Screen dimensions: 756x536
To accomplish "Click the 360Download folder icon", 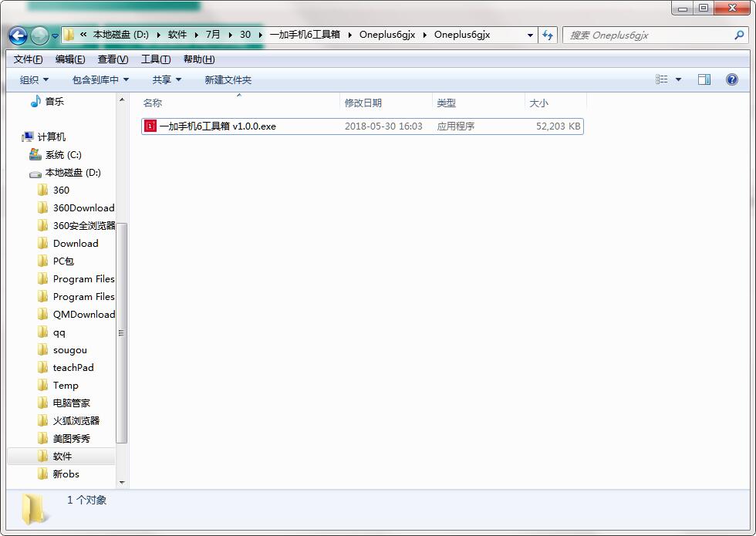I will point(43,207).
